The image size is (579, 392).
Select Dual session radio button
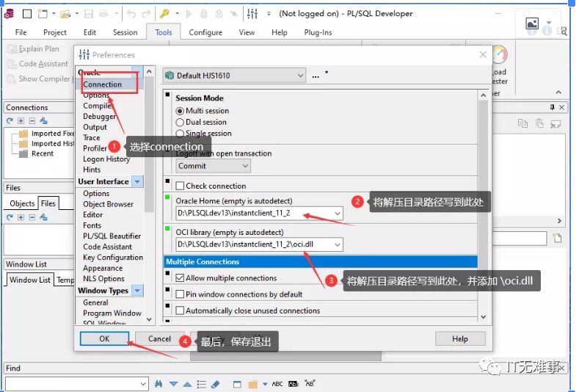pos(180,123)
